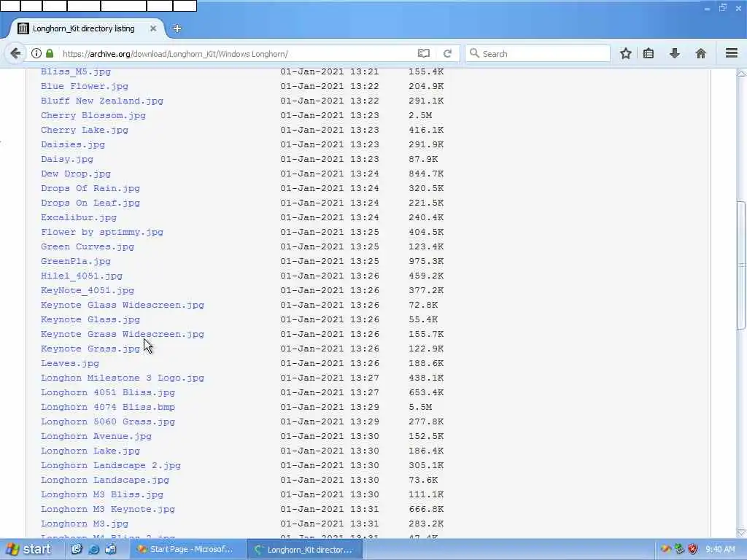The width and height of the screenshot is (747, 560).
Task: Open Longhorn 5060 Grass.jpg link
Action: tap(108, 421)
